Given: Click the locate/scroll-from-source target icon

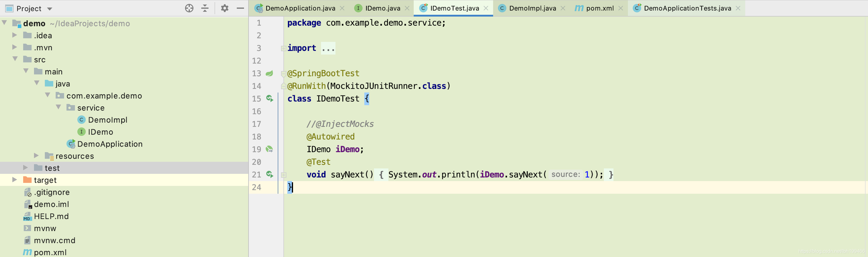Looking at the screenshot, I should coord(189,8).
